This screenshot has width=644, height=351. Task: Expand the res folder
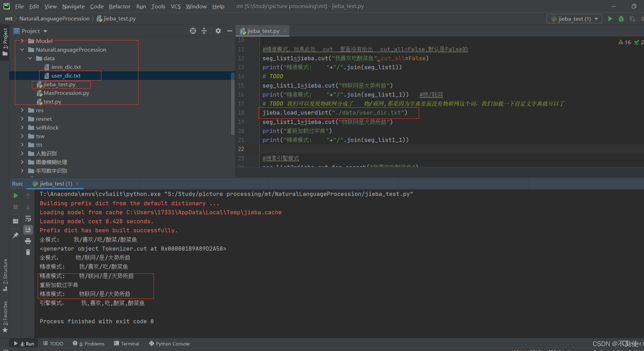[22, 110]
